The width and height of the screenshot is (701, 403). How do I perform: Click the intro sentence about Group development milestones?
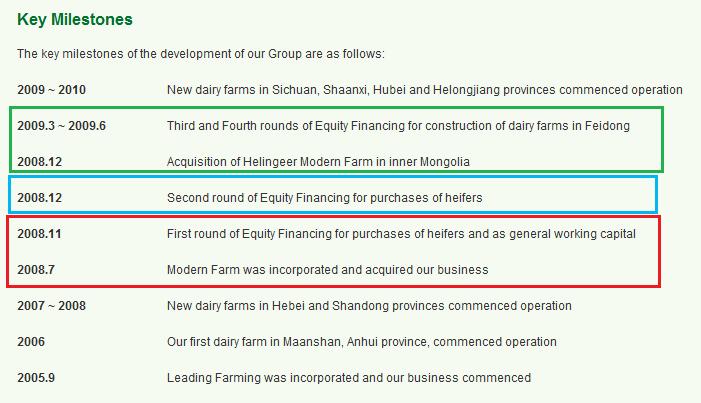point(201,54)
